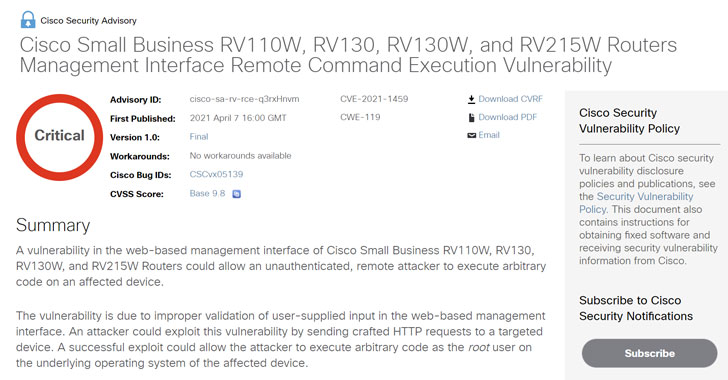Viewport: 728px width, 380px height.
Task: Open Cisco bug ID CSCvx05139
Action: (216, 174)
